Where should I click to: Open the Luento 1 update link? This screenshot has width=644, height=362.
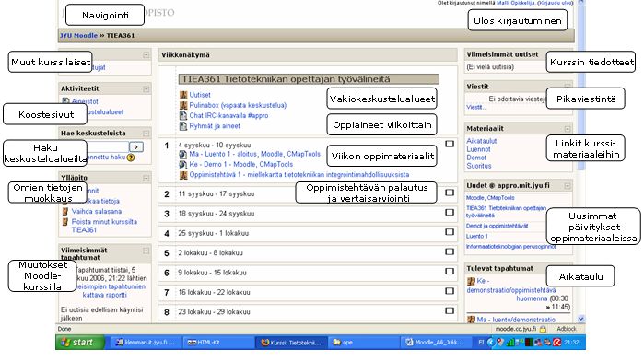coord(477,237)
